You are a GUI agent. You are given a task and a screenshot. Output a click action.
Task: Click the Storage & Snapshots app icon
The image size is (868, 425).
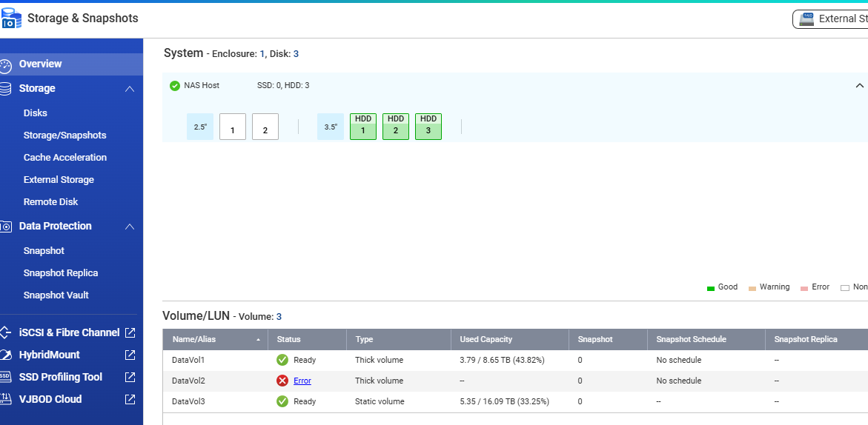(11, 19)
